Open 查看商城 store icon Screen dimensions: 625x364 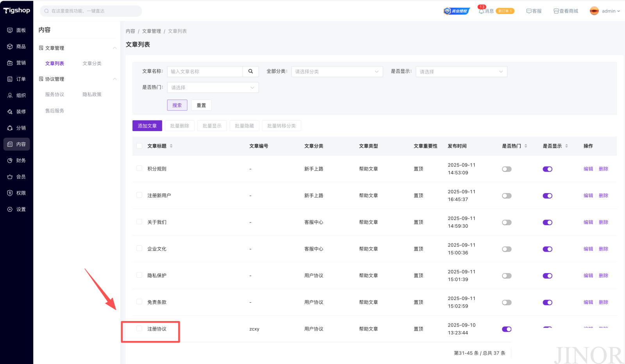[x=556, y=11]
